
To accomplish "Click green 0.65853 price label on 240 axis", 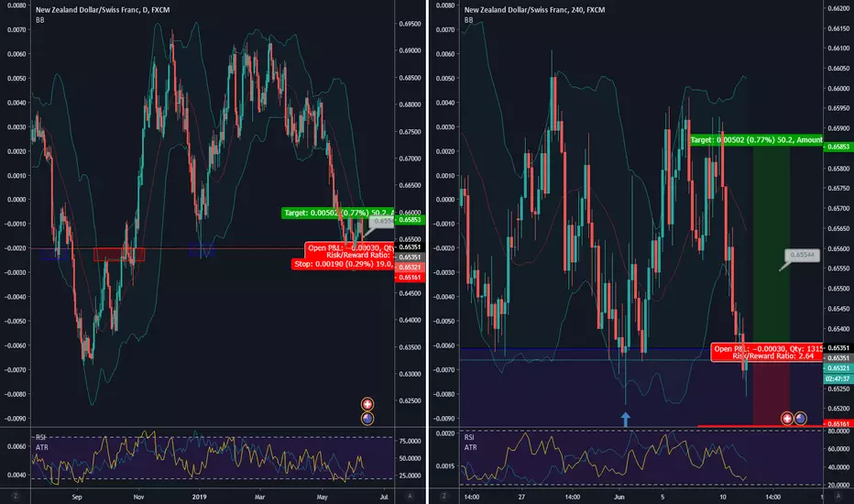I will 838,147.
